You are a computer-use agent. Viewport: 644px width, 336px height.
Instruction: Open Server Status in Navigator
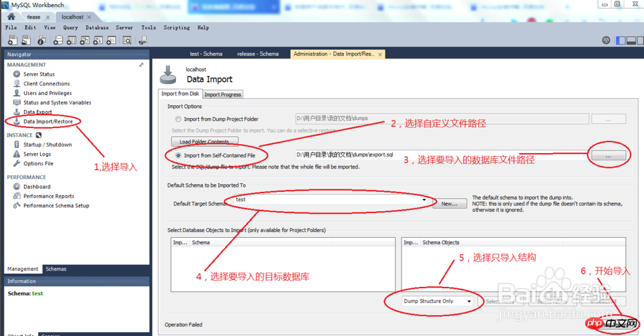click(x=39, y=74)
